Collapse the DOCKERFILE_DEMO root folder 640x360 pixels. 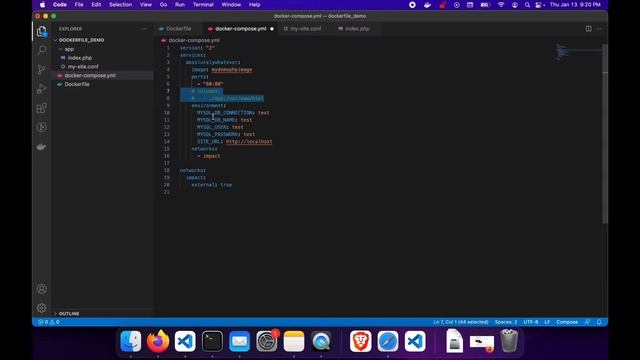point(81,40)
